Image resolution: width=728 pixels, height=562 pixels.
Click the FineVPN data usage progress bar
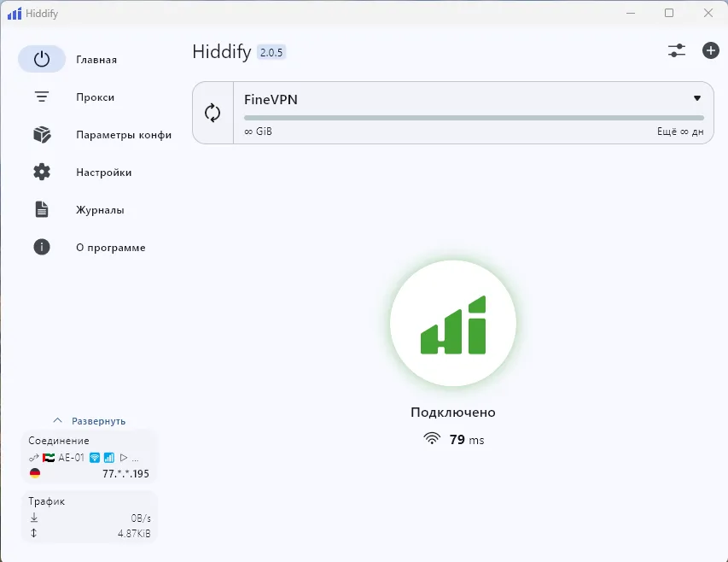[474, 118]
